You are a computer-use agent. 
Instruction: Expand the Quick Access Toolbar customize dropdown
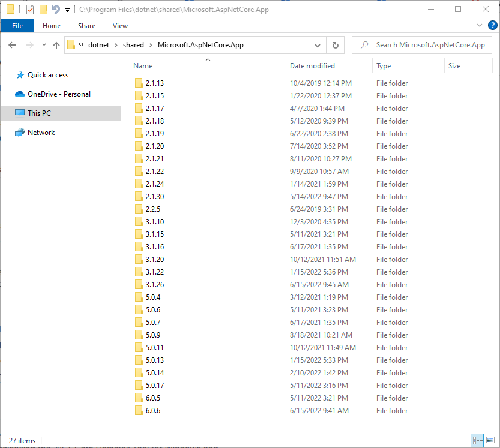pyautogui.click(x=67, y=10)
